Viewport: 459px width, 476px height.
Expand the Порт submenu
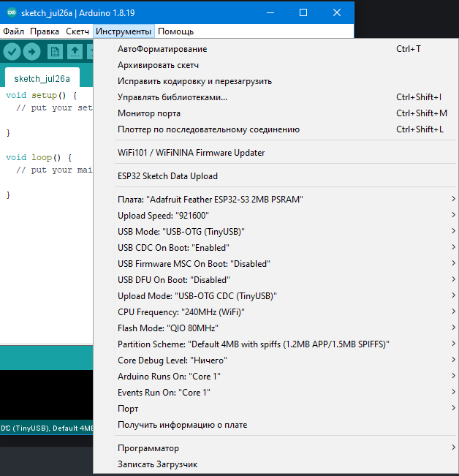[276, 409]
